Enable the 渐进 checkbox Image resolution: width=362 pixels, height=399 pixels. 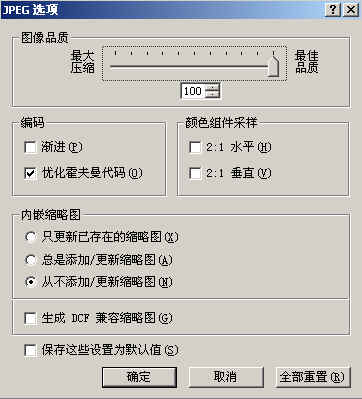click(x=30, y=147)
